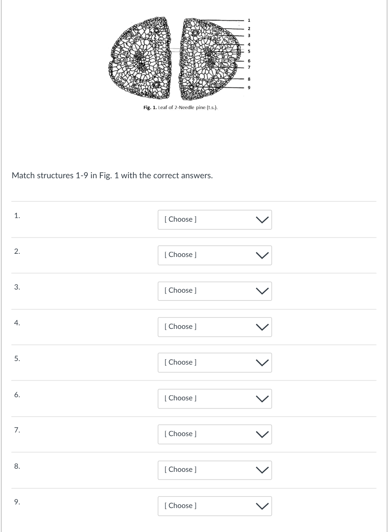Expand the Choose menu for item 4
This screenshot has height=532, width=392.
215,327
